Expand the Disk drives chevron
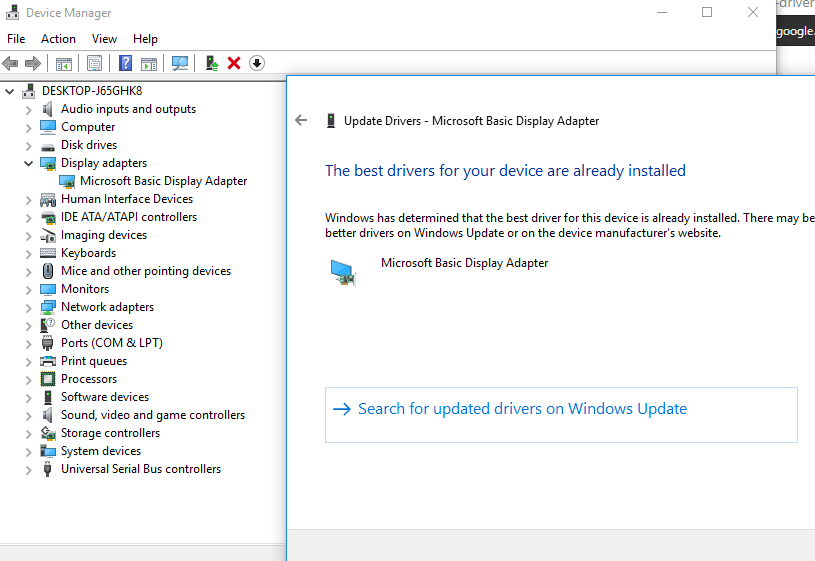 coord(29,146)
